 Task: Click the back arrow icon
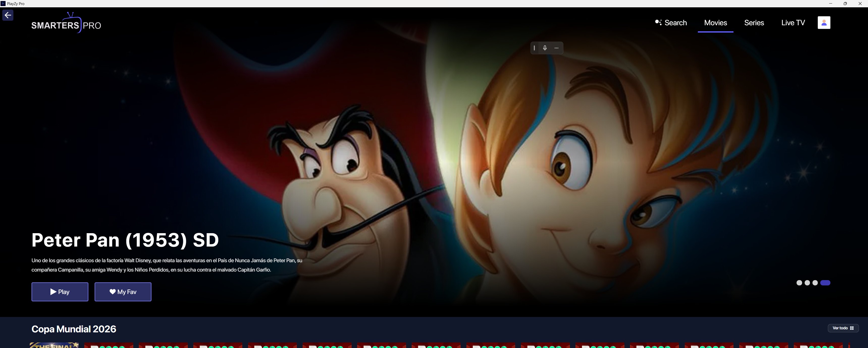8,15
